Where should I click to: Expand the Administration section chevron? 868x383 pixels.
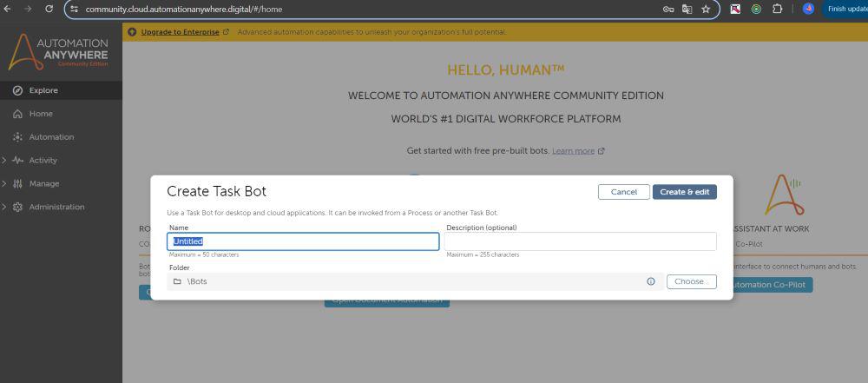3,207
